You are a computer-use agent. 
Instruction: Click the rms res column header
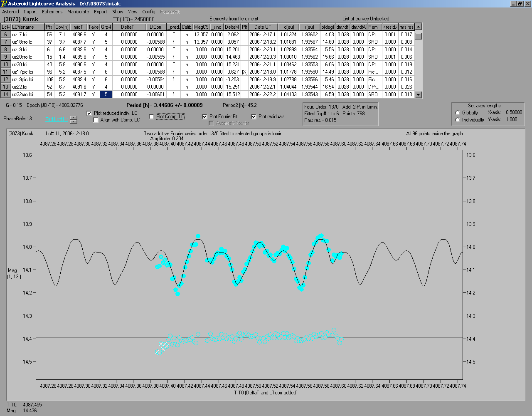coord(406,27)
